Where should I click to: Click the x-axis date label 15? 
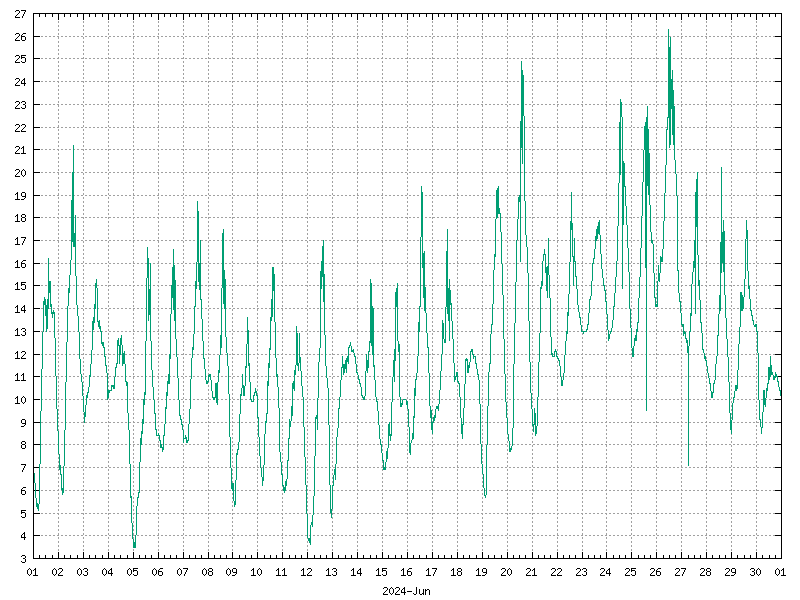(x=382, y=572)
